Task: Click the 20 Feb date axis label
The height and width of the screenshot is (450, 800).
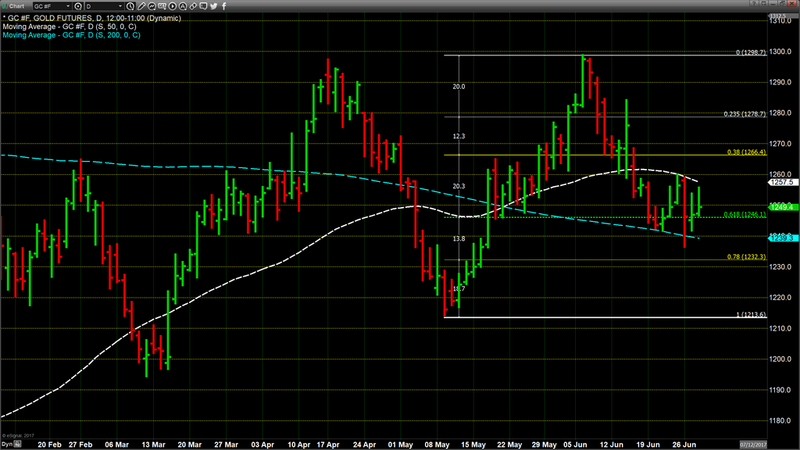Action: click(49, 444)
